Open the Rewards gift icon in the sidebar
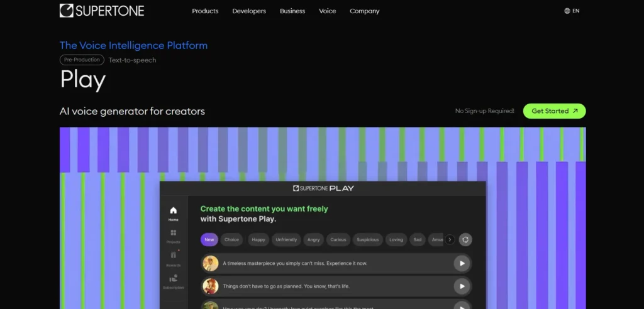The image size is (644, 309). [173, 255]
